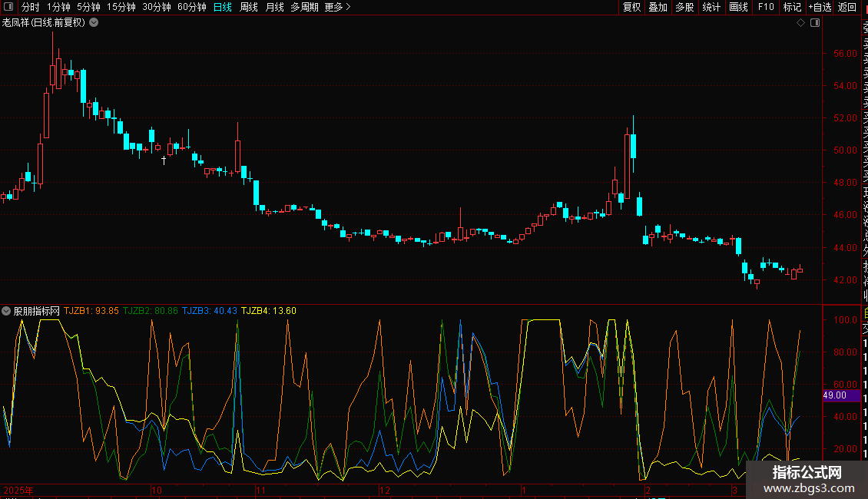Select the 60分钟 period tab
Screen dimensions: 868x499
[191, 7]
